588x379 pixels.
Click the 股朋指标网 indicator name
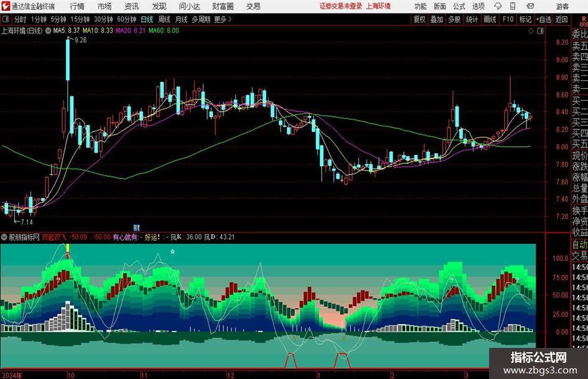pos(24,237)
